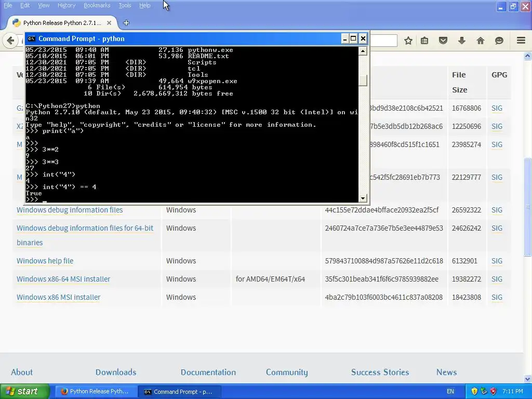Viewport: 532px width, 399px height.
Task: Open the Success Stories footer link
Action: [380, 372]
